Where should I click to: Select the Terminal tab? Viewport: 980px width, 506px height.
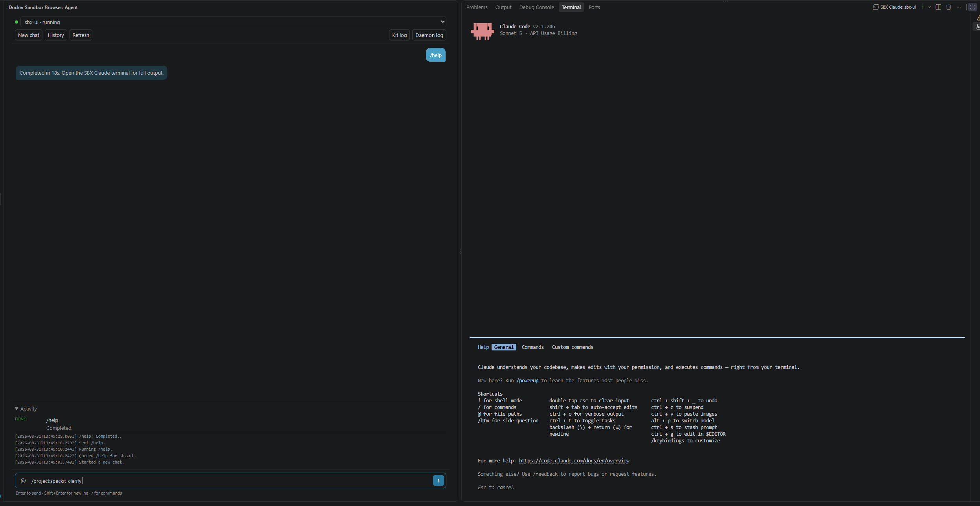tap(571, 7)
